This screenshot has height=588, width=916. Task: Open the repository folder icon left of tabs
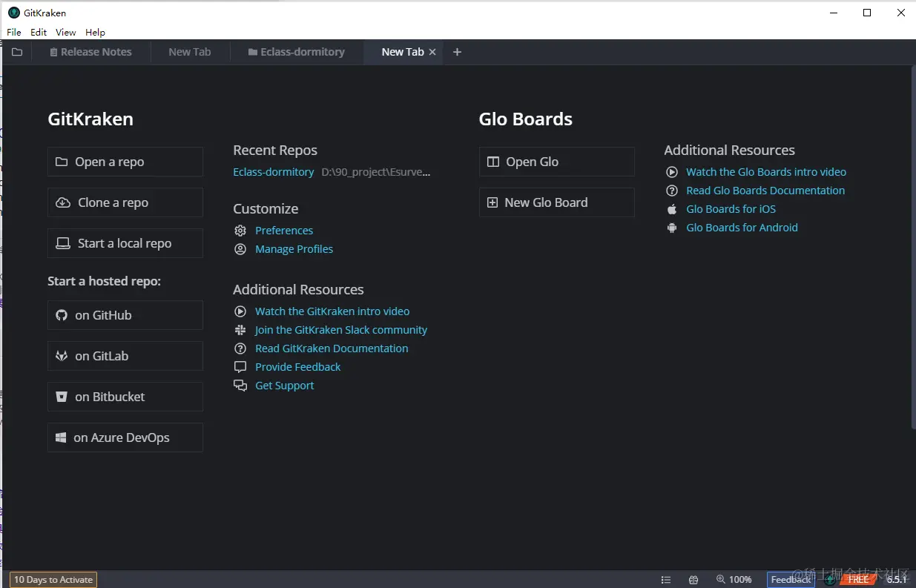tap(16, 52)
